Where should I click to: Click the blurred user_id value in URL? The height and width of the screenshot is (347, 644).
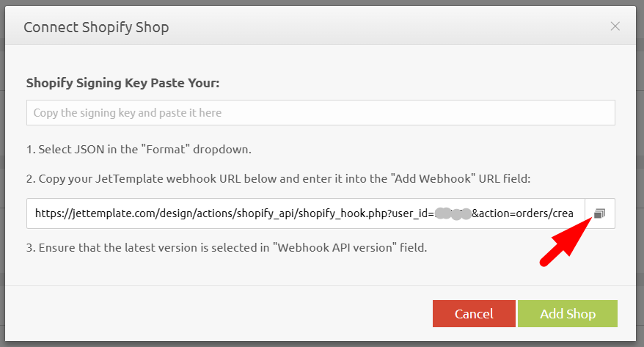click(452, 213)
